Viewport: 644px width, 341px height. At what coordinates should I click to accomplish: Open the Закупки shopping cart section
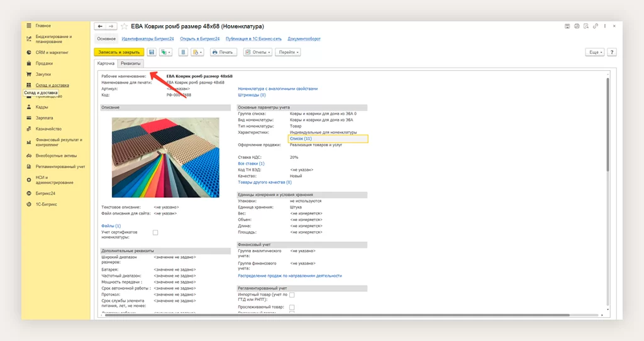click(43, 74)
